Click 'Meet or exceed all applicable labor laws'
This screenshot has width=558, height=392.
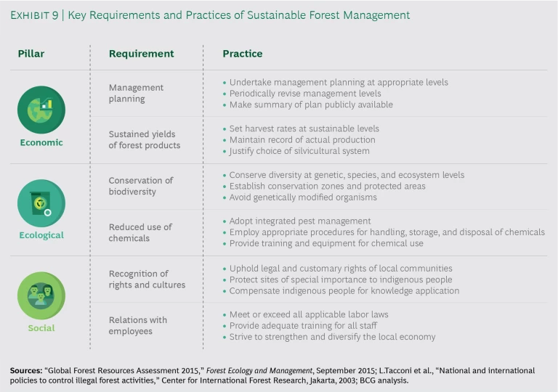pyautogui.click(x=309, y=314)
